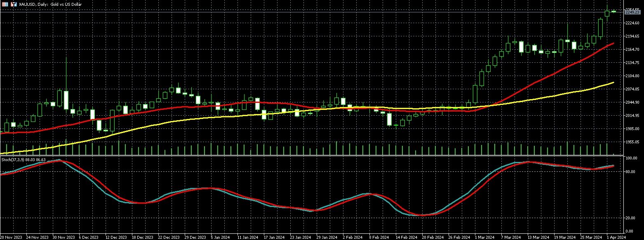Click the 1 Mar 2024 date label
Image resolution: width=644 pixels, height=240 pixels.
coord(484,237)
